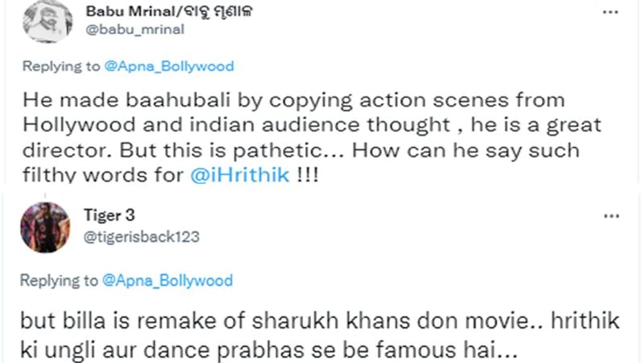The height and width of the screenshot is (363, 644).
Task: Click "Replying to" label in Babu Mrinal's tweet
Action: [x=61, y=66]
